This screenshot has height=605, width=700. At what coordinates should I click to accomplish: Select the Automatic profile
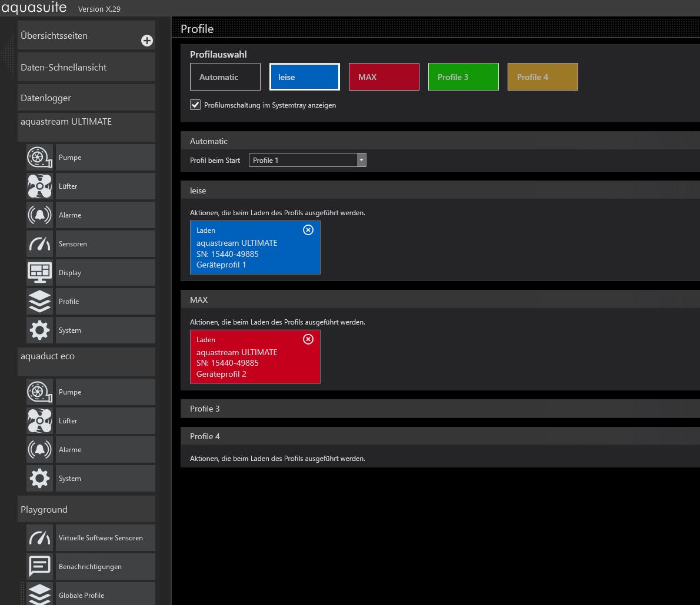(225, 77)
